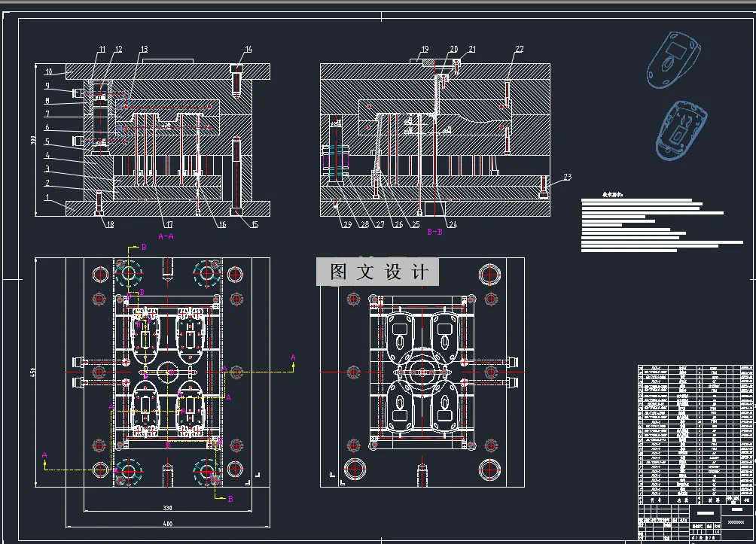The height and width of the screenshot is (544, 756).
Task: Select part balloon number 2
Action: point(47,183)
